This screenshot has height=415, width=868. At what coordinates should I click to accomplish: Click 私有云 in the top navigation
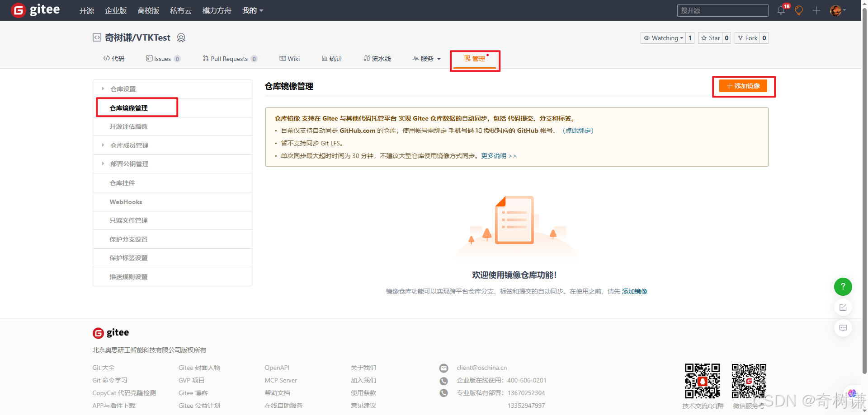click(181, 10)
